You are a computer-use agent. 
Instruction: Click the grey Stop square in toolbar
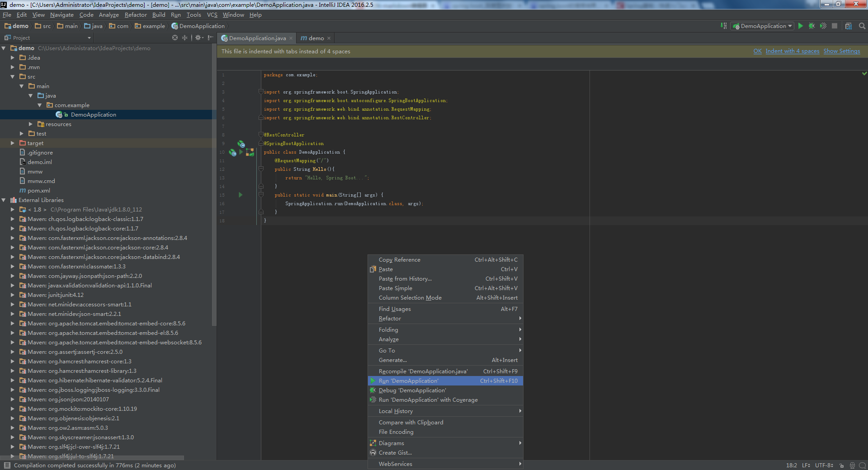835,26
